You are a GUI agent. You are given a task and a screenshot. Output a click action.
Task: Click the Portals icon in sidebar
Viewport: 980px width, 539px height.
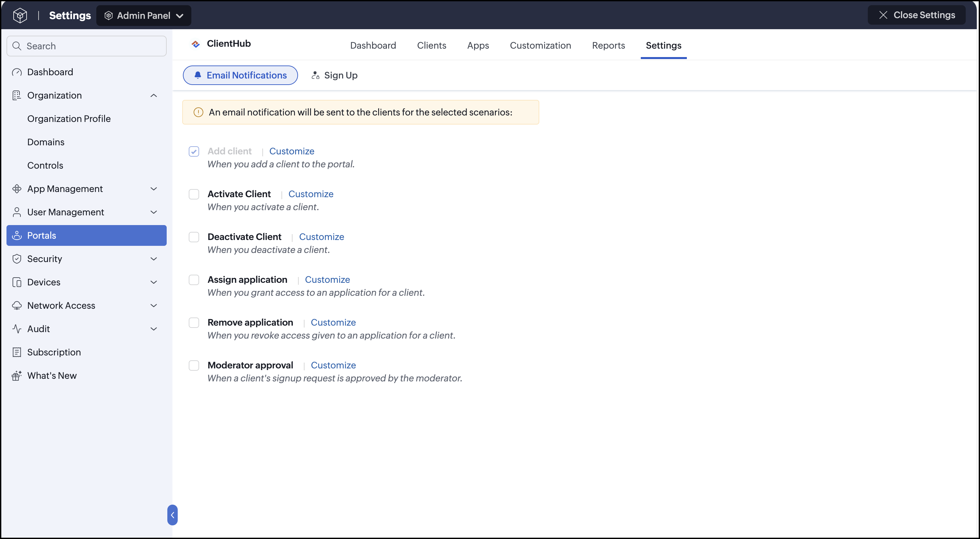pyautogui.click(x=17, y=235)
